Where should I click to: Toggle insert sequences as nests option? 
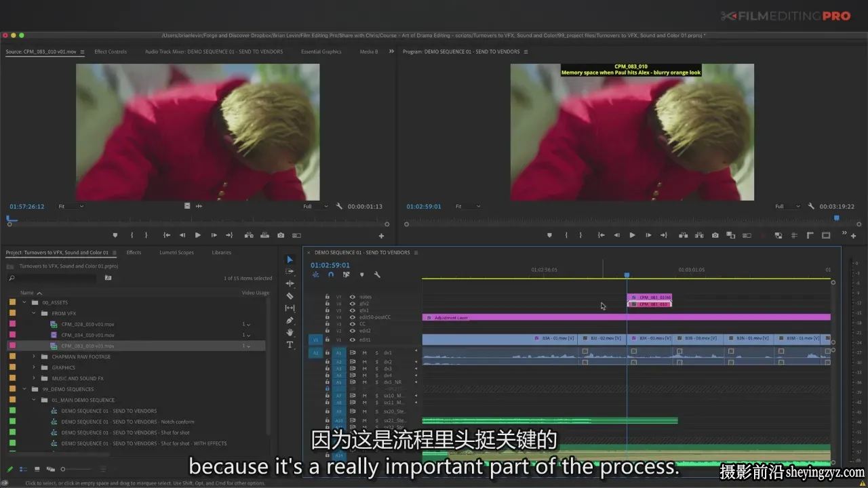[x=315, y=274]
